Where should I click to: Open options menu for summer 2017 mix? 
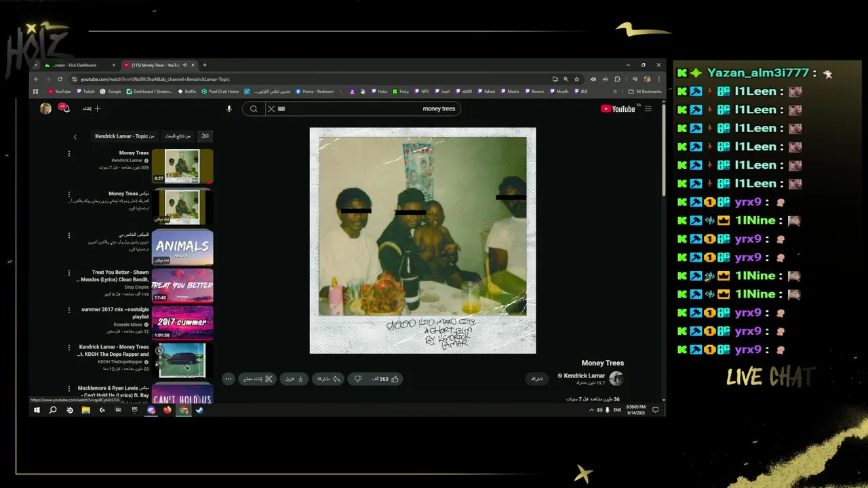68,310
